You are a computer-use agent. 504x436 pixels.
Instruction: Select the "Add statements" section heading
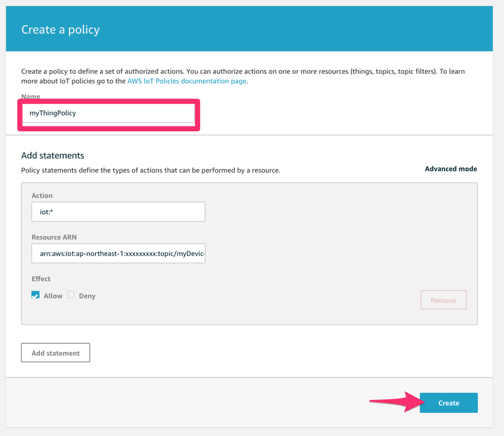click(52, 155)
